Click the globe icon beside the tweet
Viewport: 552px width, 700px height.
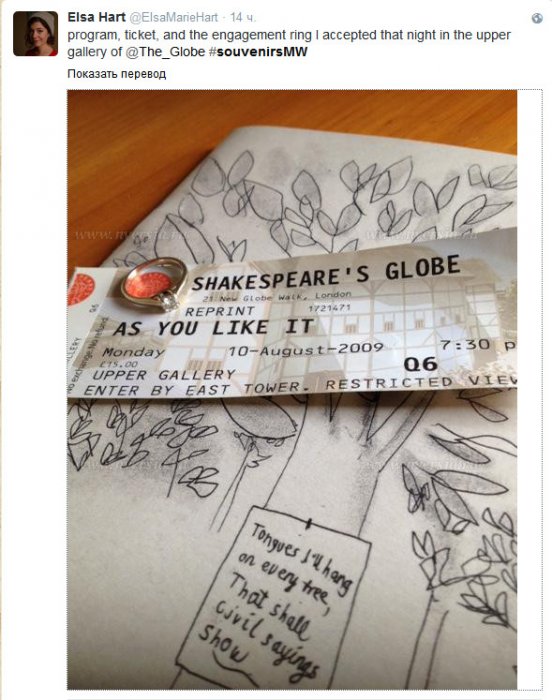[537, 18]
